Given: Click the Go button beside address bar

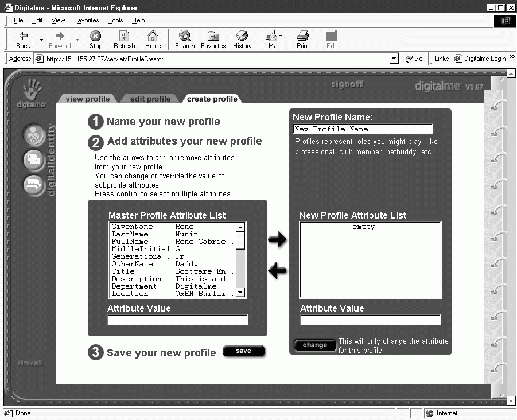Looking at the screenshot, I should 414,59.
